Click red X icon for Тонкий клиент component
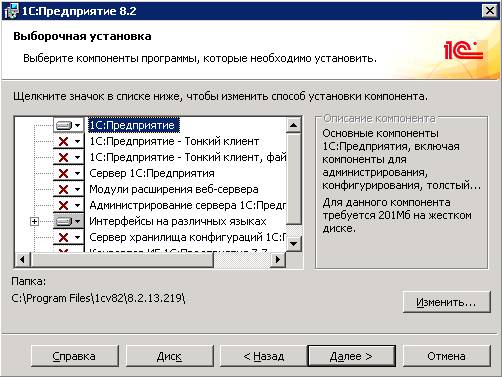Image resolution: width=502 pixels, height=377 pixels. (x=63, y=141)
